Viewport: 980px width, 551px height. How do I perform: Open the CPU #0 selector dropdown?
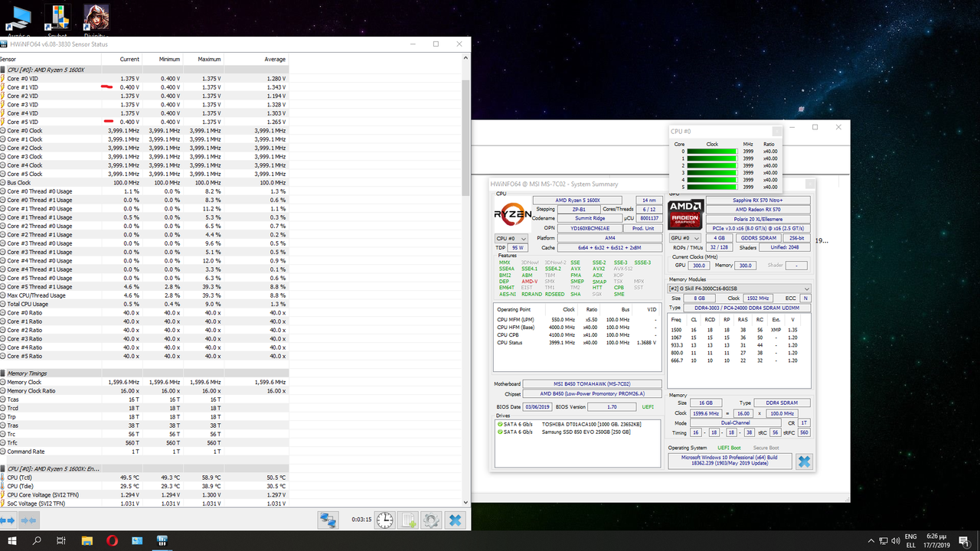[x=512, y=239]
